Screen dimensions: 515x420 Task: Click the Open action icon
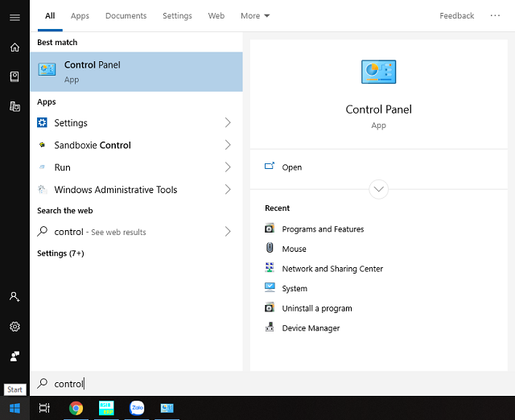[x=270, y=167]
